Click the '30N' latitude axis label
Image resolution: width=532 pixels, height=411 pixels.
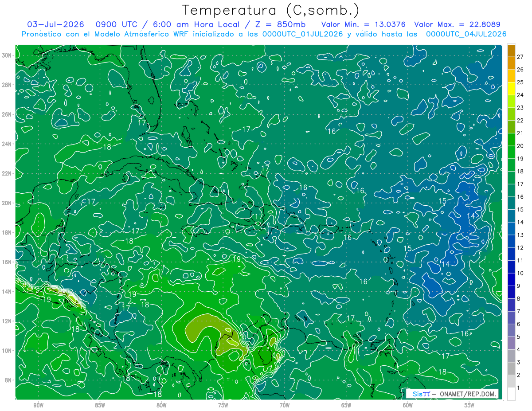[x=7, y=55]
